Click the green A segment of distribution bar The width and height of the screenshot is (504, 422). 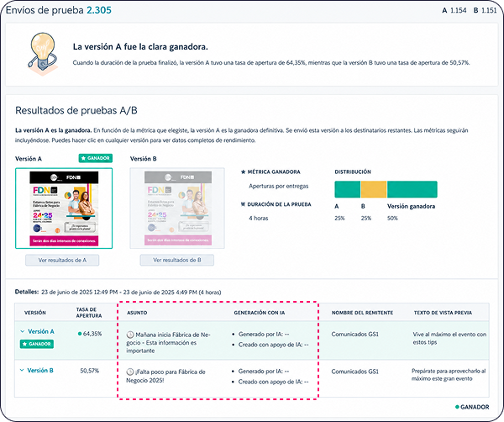coord(348,189)
